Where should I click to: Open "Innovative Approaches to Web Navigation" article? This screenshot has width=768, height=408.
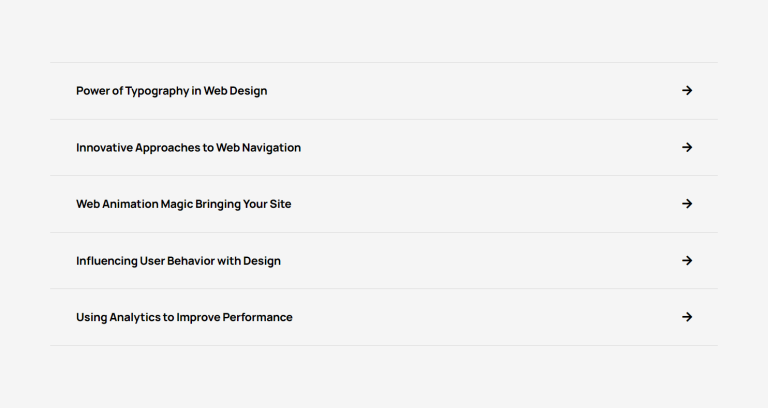pyautogui.click(x=188, y=148)
